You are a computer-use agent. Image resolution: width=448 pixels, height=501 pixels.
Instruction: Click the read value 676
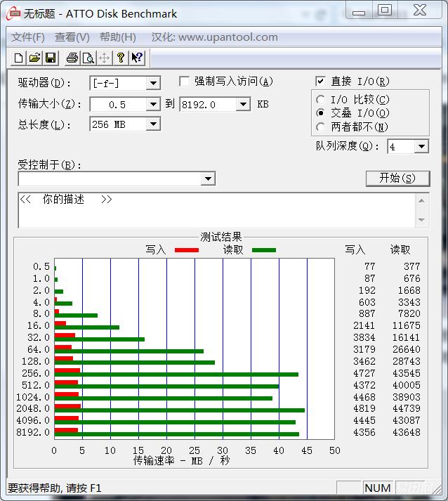pyautogui.click(x=412, y=278)
